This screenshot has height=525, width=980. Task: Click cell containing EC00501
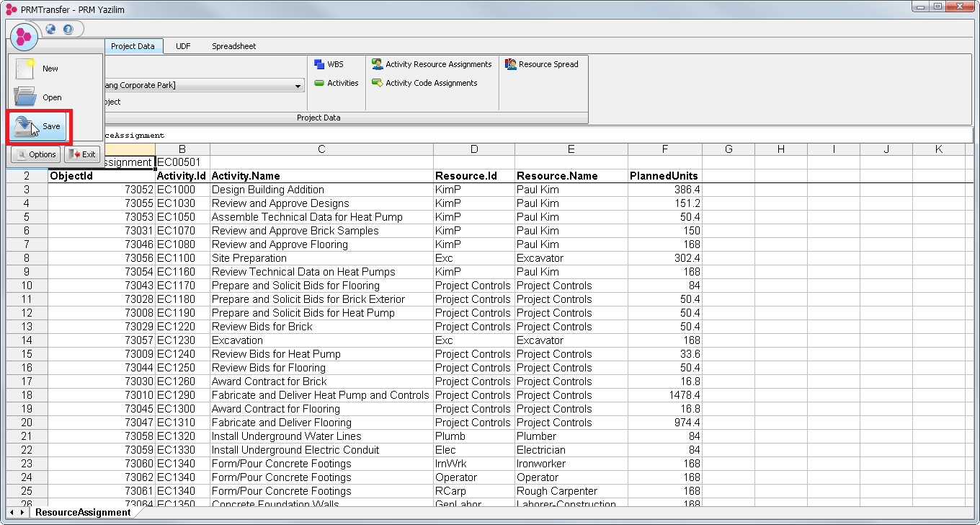pos(182,162)
